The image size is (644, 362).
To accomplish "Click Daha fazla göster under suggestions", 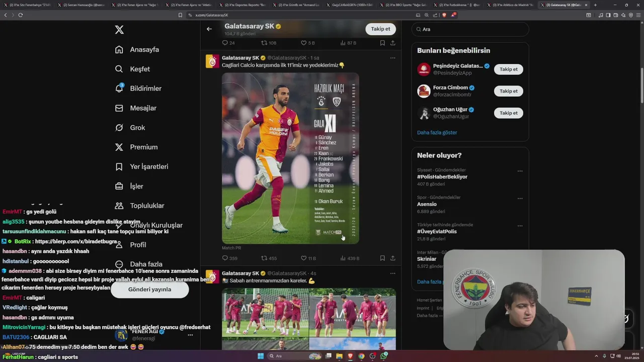I will 437,133.
